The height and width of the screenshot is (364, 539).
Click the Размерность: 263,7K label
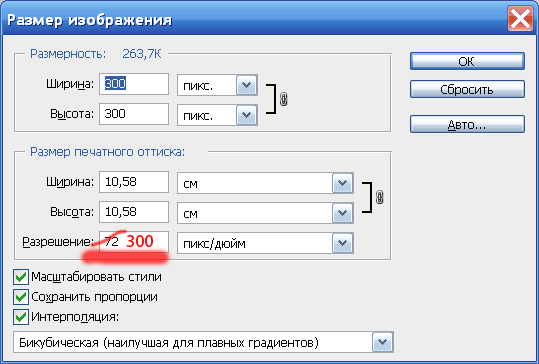tap(96, 54)
